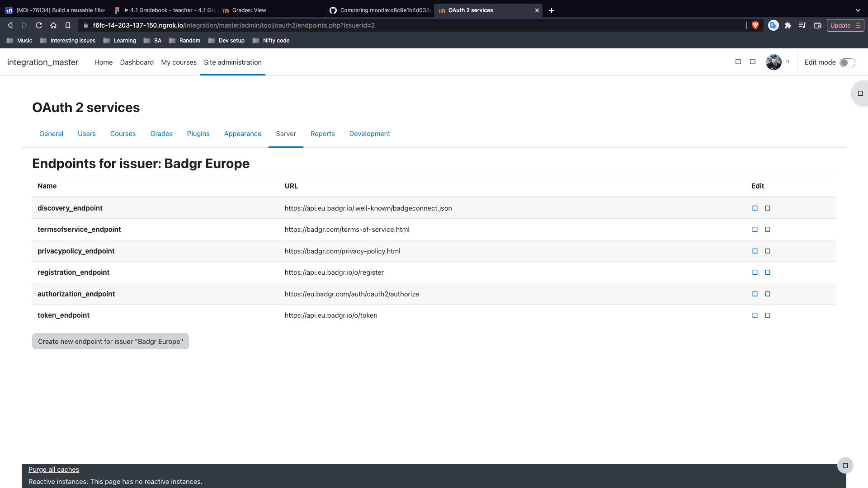The height and width of the screenshot is (488, 868).
Task: Open the BA bookmarks folder
Action: [x=152, y=41]
